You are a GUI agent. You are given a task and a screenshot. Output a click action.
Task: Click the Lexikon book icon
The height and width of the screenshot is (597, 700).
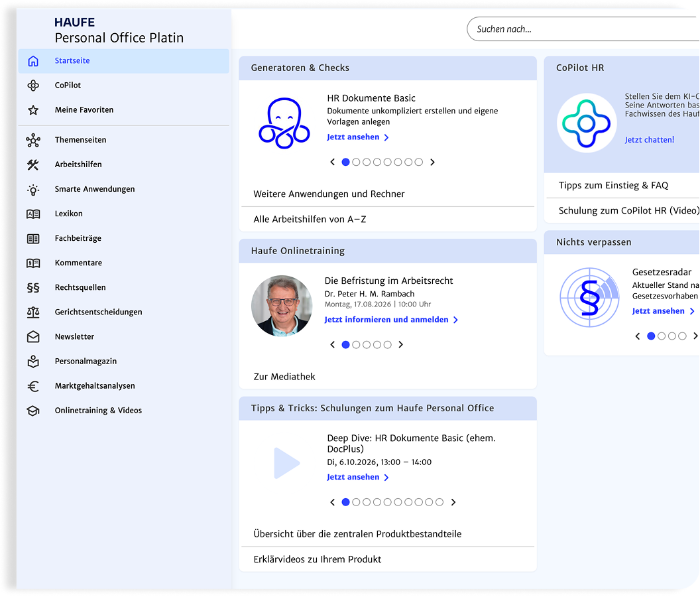point(33,214)
